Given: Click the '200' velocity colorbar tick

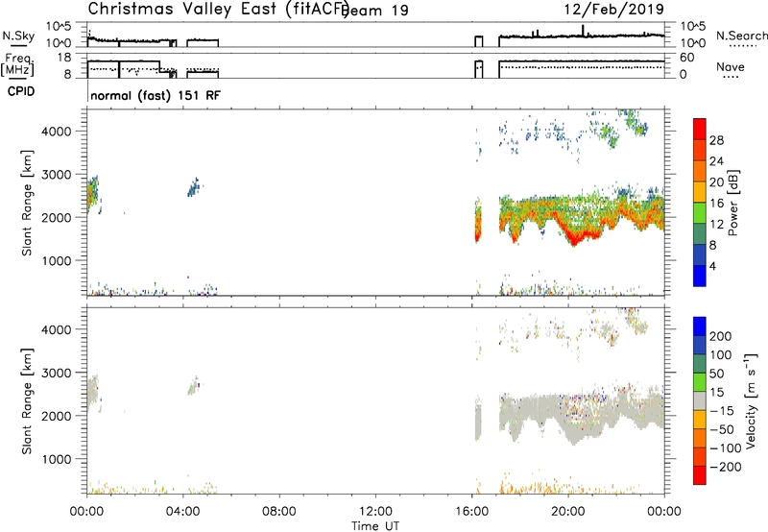Looking at the screenshot, I should click(721, 336).
